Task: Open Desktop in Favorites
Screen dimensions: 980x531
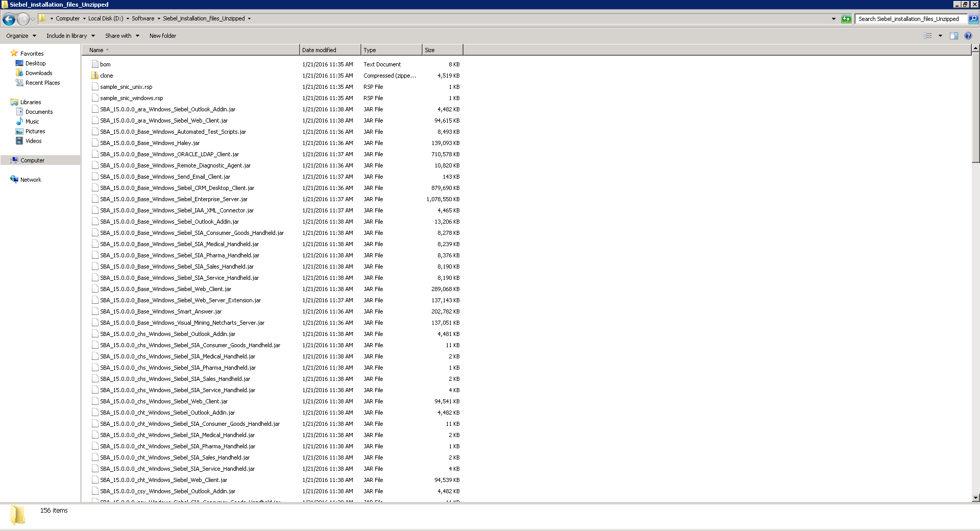Action: [x=35, y=63]
